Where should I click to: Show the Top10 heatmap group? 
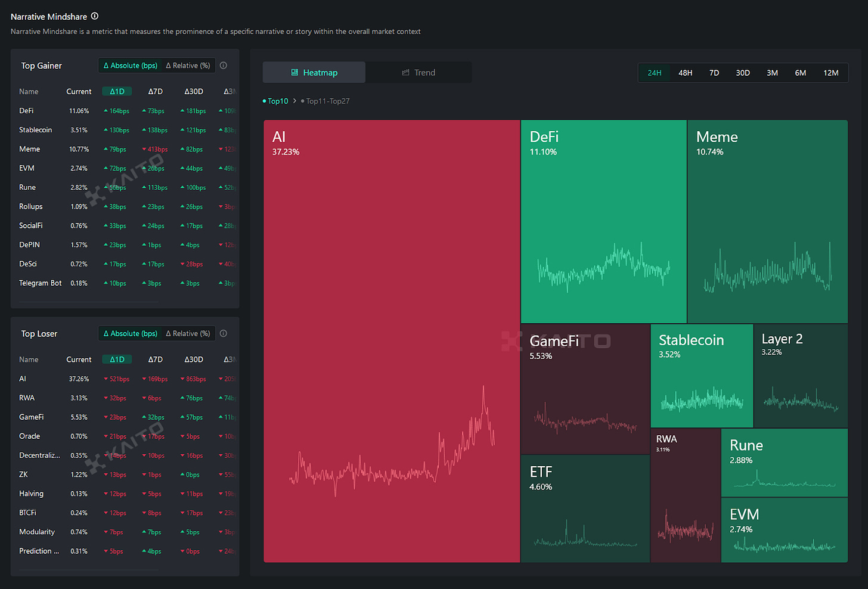[275, 101]
